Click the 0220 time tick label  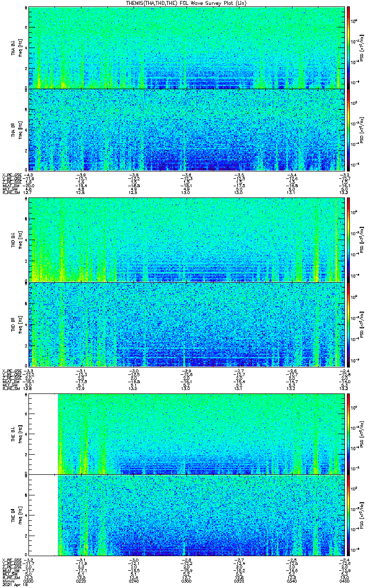click(x=81, y=581)
